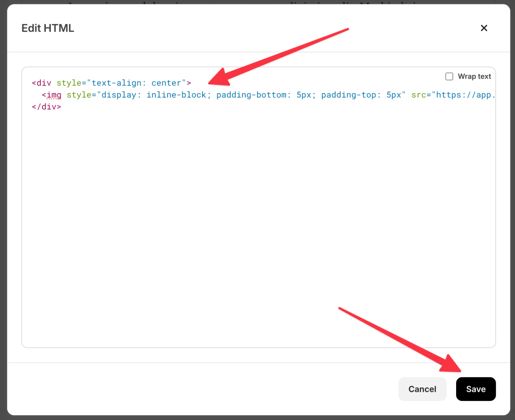Save the HTML changes
This screenshot has height=420, width=515.
[x=475, y=389]
